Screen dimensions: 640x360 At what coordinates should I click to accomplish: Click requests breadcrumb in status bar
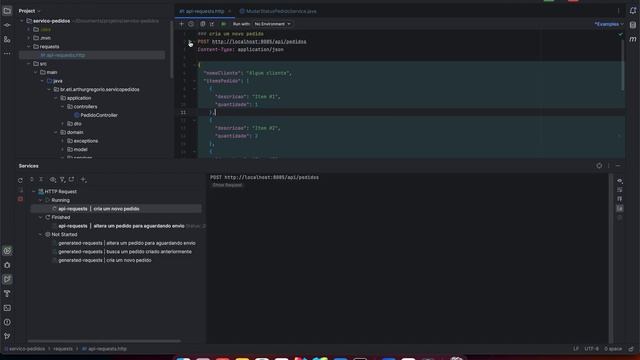coord(63,349)
